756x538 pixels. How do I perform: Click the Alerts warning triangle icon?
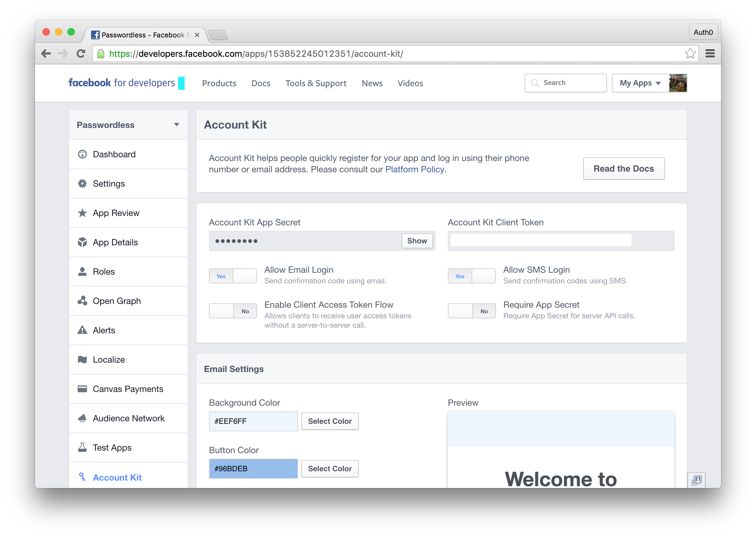click(x=82, y=330)
